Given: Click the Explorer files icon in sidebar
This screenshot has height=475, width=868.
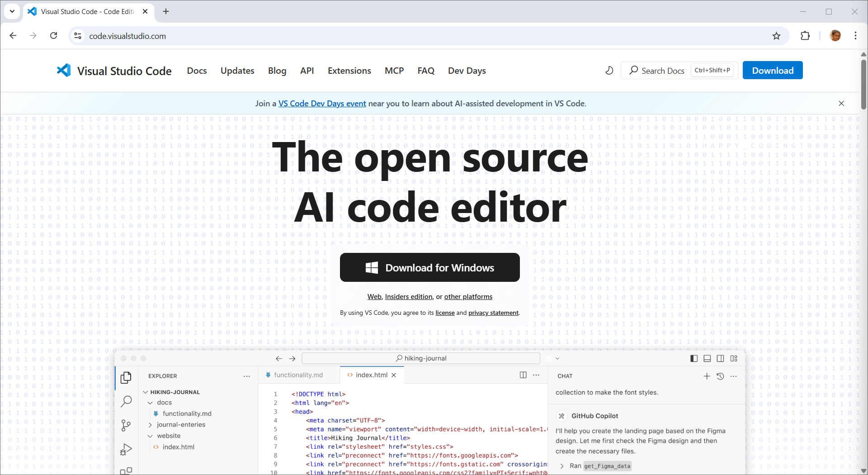Looking at the screenshot, I should pyautogui.click(x=126, y=377).
